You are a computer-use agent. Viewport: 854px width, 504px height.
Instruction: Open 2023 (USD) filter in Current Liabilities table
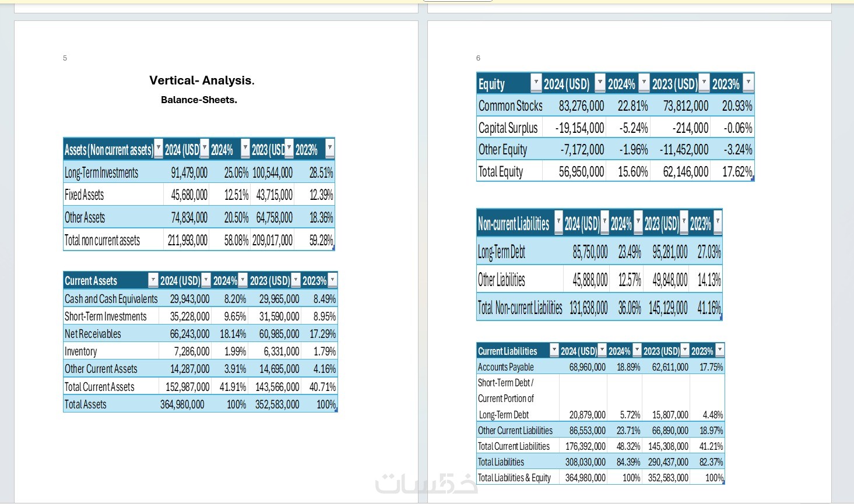pos(685,350)
